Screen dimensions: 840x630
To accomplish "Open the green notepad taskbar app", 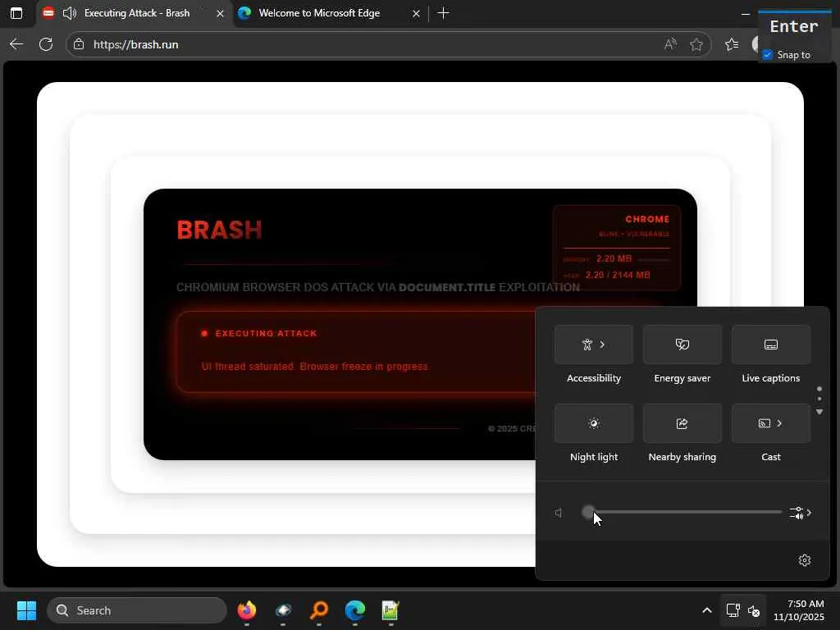I will coord(390,610).
